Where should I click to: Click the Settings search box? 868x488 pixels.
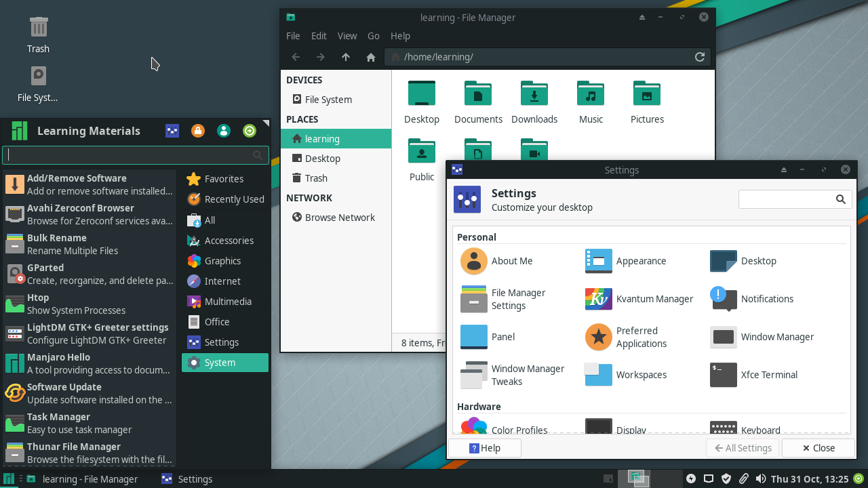point(795,199)
